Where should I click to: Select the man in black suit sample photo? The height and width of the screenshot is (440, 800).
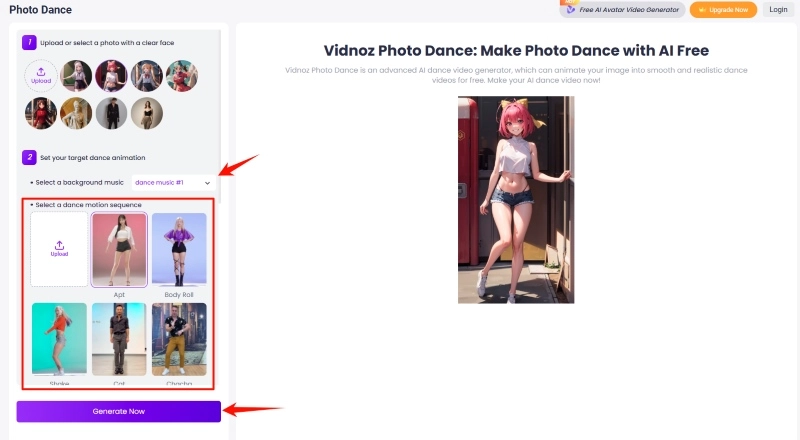click(x=111, y=113)
